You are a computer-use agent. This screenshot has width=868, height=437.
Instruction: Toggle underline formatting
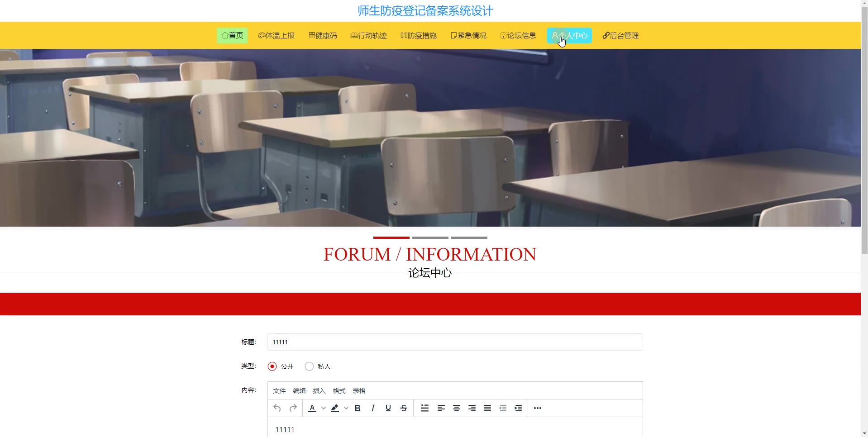click(x=388, y=408)
